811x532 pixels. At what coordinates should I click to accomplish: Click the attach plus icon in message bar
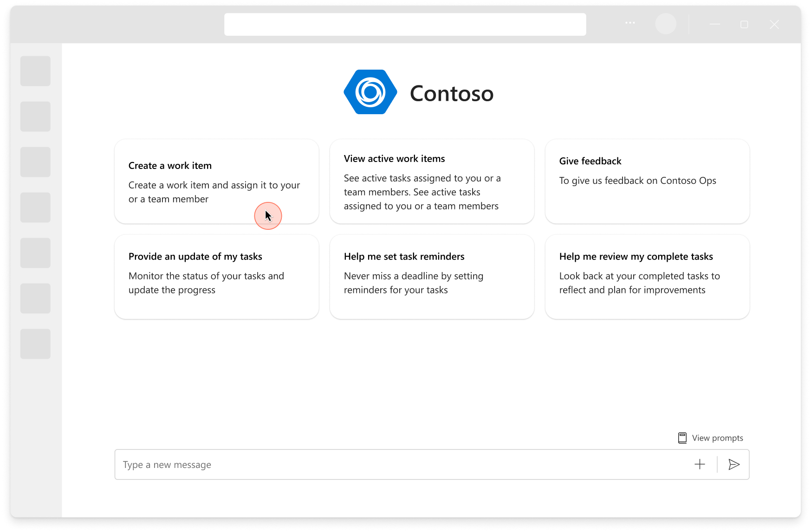pyautogui.click(x=700, y=464)
